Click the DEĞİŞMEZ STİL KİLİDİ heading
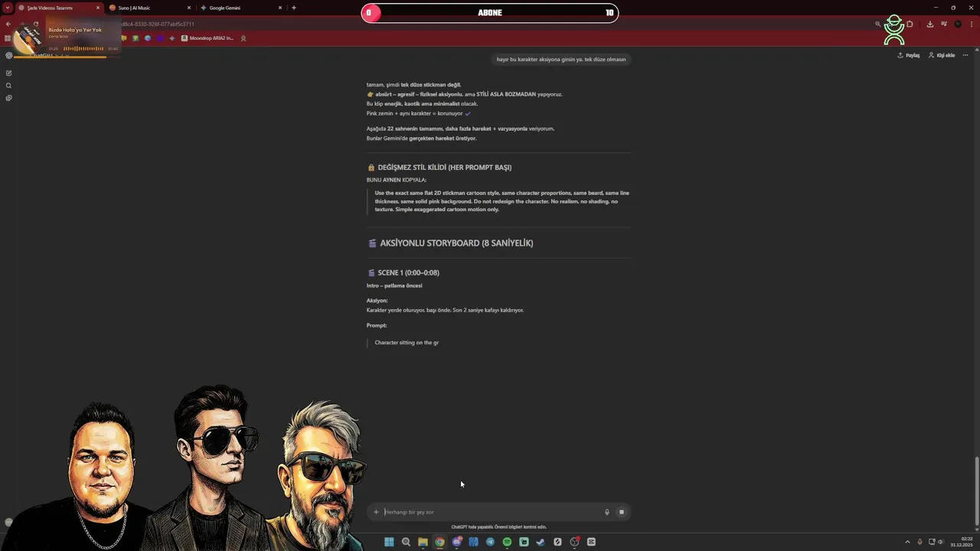 [x=439, y=167]
